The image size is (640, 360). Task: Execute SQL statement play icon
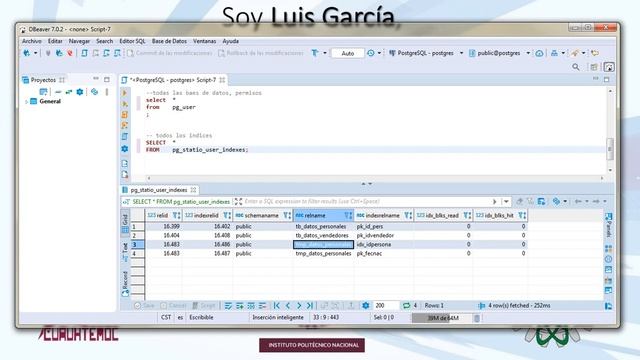125,93
